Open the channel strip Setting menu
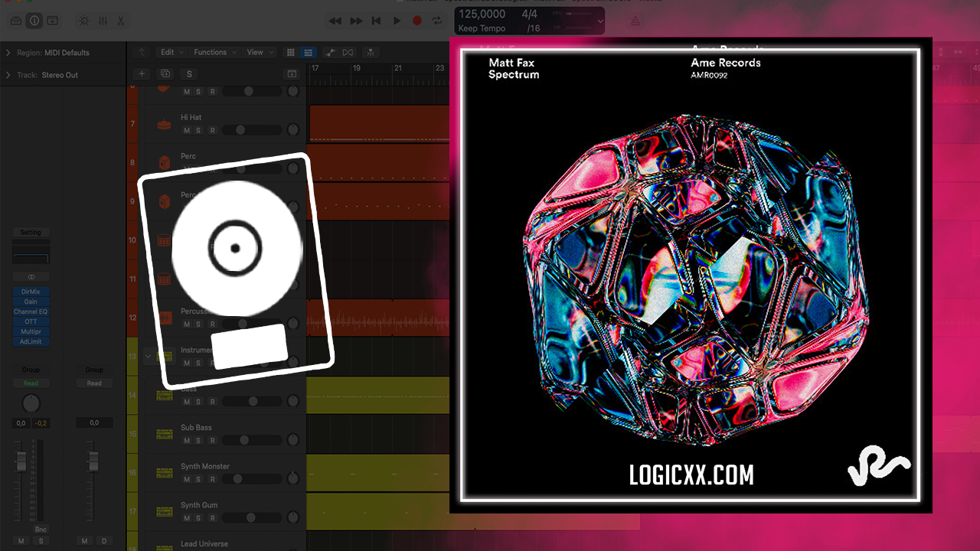 pyautogui.click(x=31, y=232)
